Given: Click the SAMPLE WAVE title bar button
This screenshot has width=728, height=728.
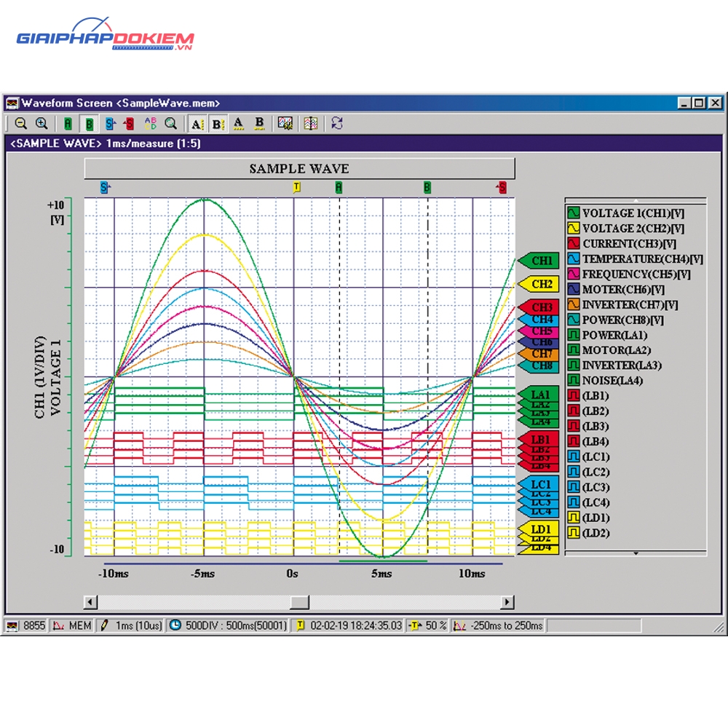Looking at the screenshot, I should point(299,169).
